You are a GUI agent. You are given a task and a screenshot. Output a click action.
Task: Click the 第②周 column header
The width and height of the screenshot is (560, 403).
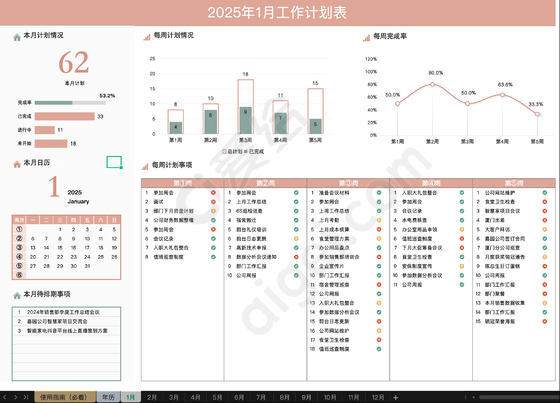tap(265, 183)
